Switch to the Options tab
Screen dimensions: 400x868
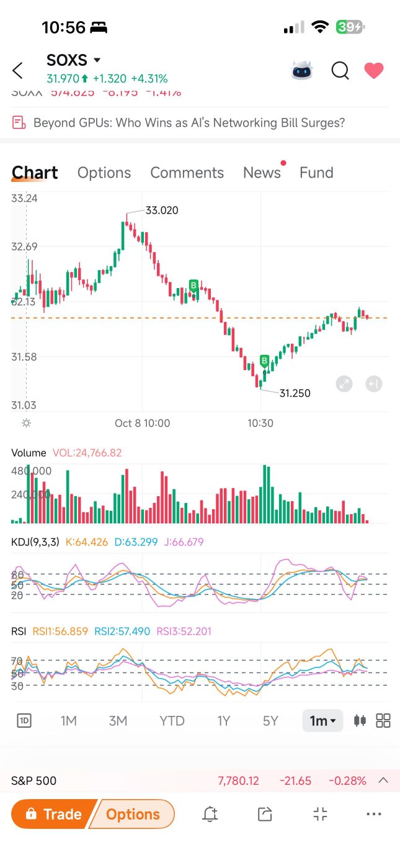click(x=104, y=173)
